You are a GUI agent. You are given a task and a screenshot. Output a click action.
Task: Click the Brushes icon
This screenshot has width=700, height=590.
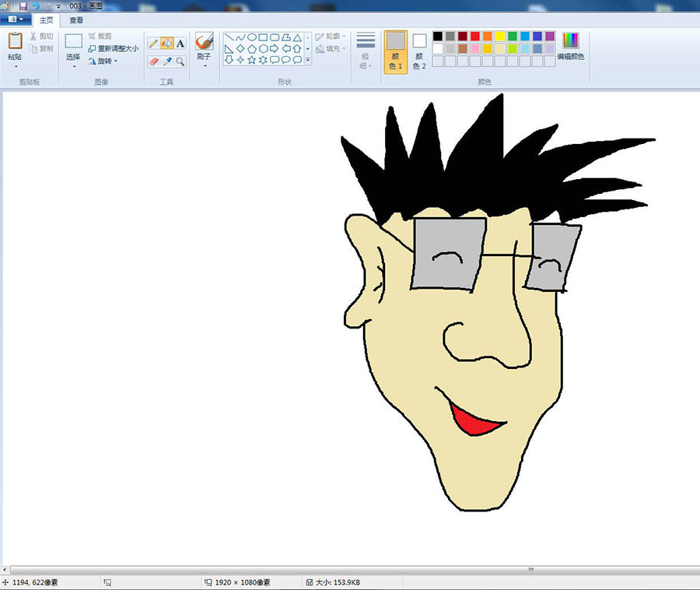pos(205,41)
